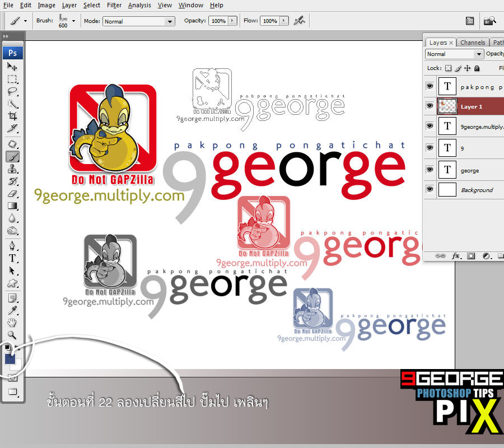This screenshot has height=448, width=504.
Task: Select the Move tool
Action: [12, 67]
